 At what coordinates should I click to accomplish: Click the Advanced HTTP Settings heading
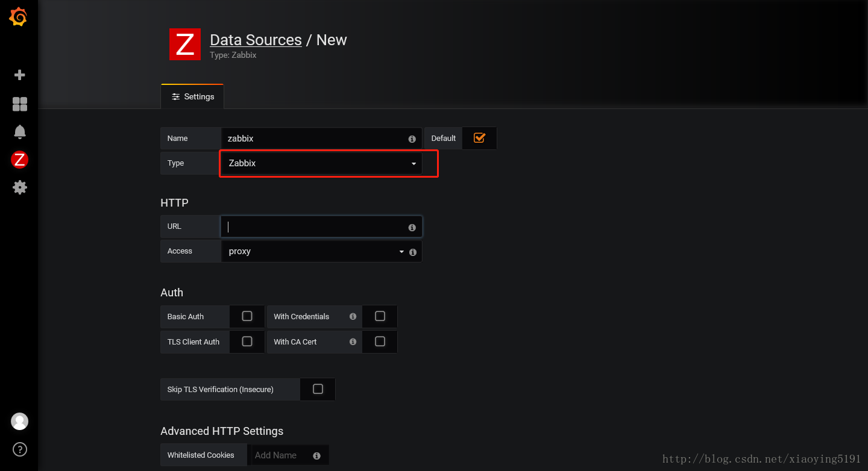222,431
